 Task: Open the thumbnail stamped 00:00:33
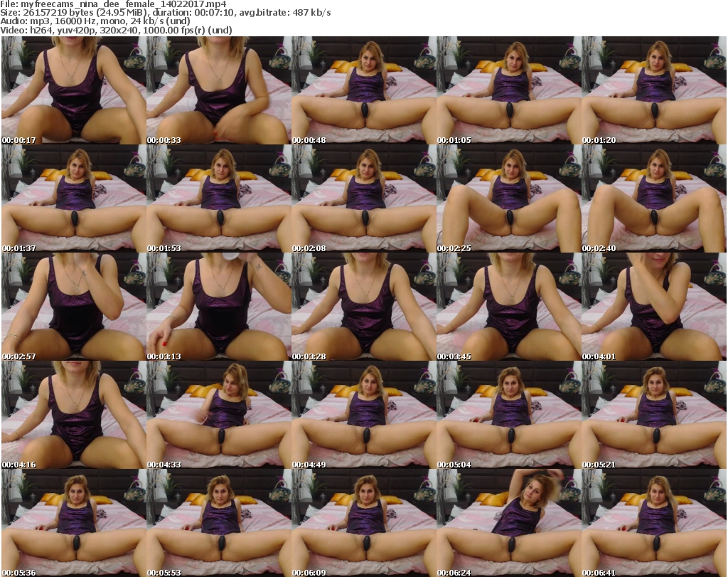(x=219, y=90)
